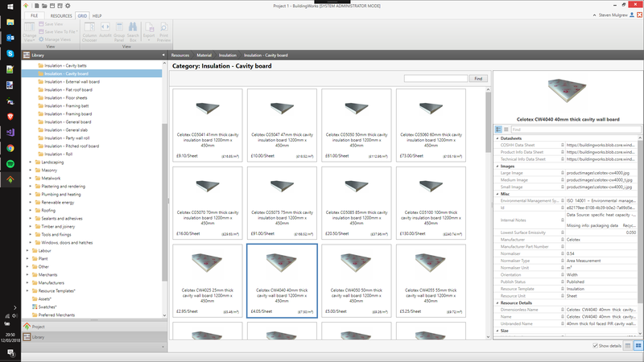Expand the Labour tree node

click(x=27, y=251)
